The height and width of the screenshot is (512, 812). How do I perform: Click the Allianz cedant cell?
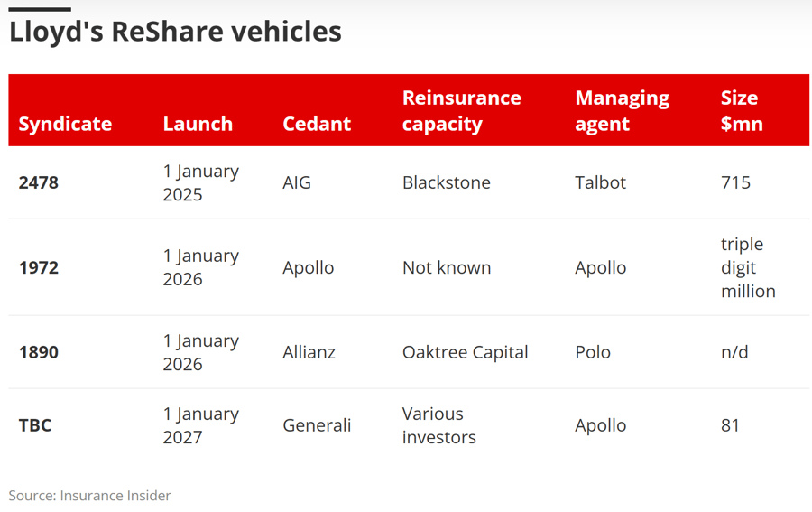[309, 352]
